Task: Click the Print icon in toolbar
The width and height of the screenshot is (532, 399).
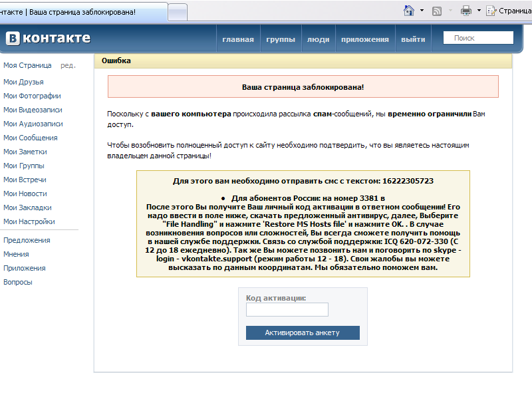Action: (466, 11)
